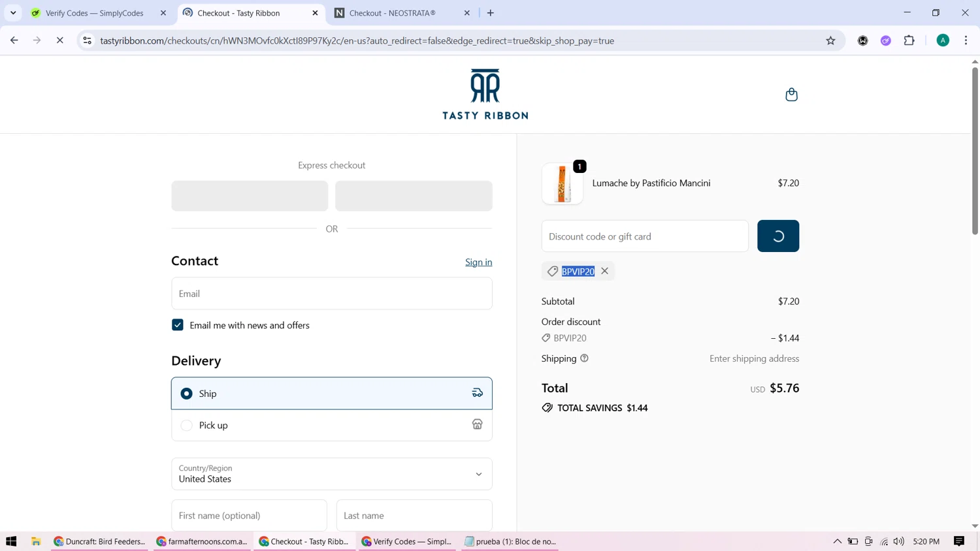Click the Enter shipping address text
The height and width of the screenshot is (551, 980).
tap(755, 358)
